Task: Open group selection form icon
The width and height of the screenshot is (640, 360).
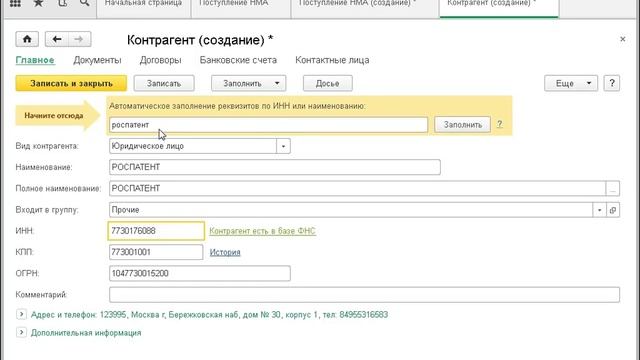Action: (613, 210)
